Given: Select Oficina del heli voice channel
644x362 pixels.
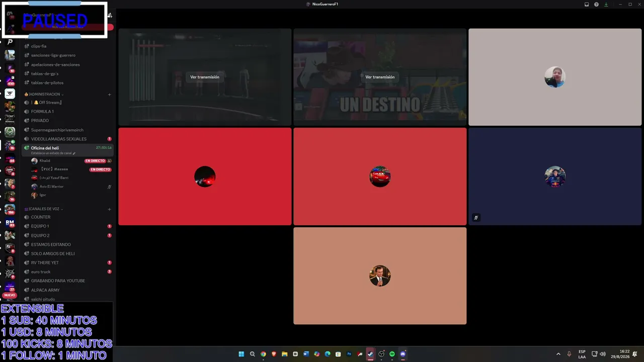Looking at the screenshot, I should click(x=68, y=150).
